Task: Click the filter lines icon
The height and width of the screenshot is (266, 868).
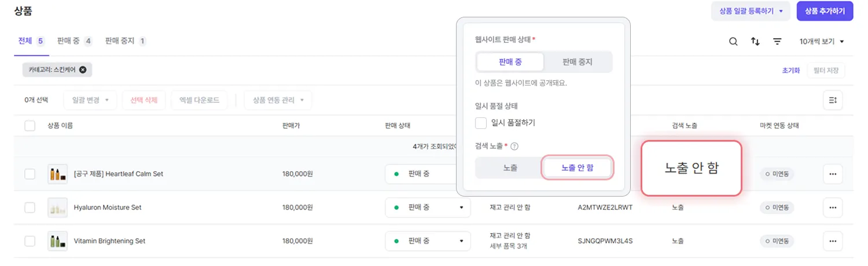Action: click(777, 42)
